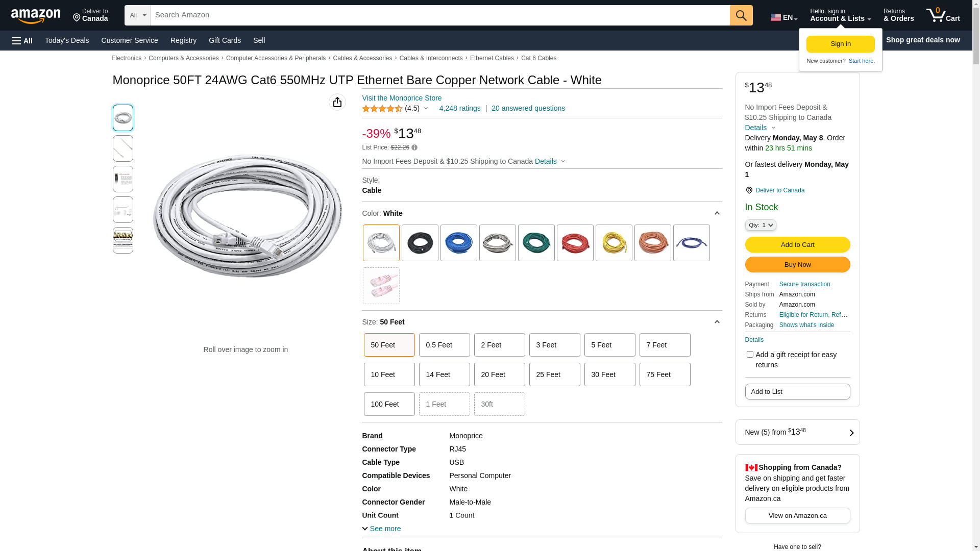Click the Deliver to Canada location icon
The height and width of the screenshot is (551, 980).
tap(749, 190)
